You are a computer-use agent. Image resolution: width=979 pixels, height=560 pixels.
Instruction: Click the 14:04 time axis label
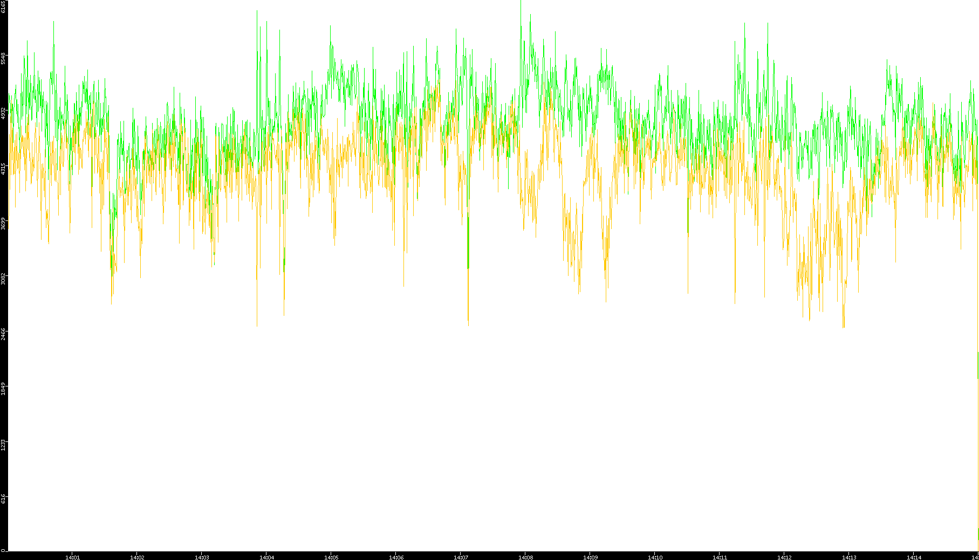coord(266,557)
